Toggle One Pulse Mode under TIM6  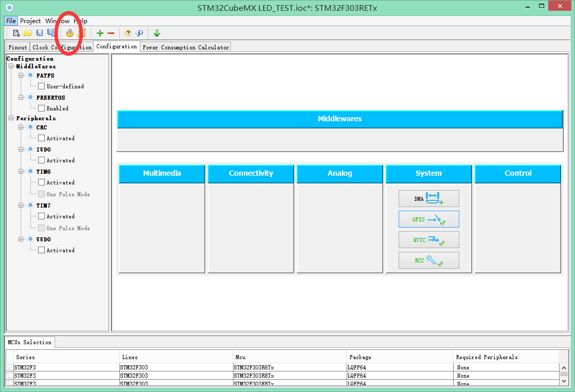[x=42, y=194]
